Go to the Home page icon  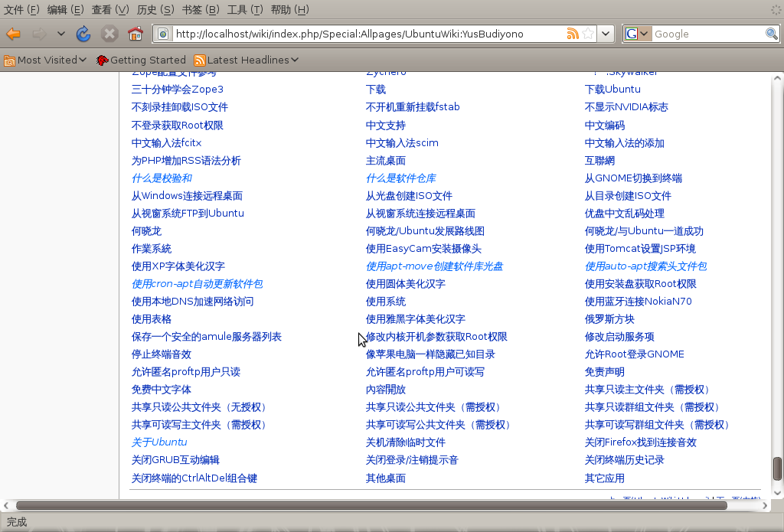coord(136,34)
